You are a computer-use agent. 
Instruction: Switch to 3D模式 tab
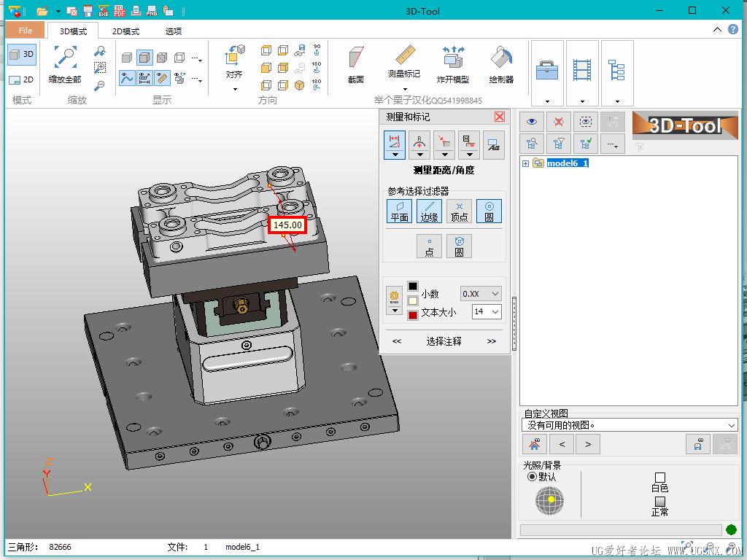[x=74, y=31]
